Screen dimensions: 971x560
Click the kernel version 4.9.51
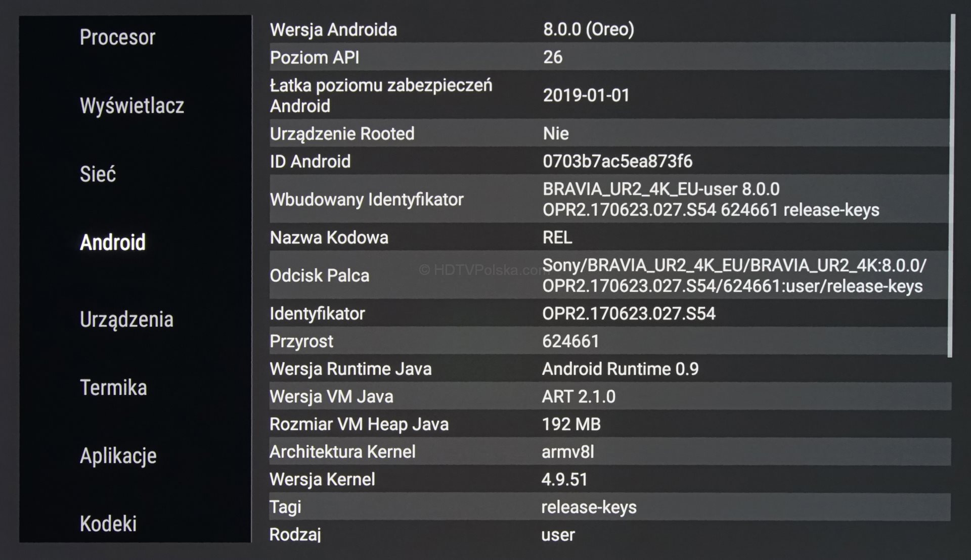click(564, 480)
